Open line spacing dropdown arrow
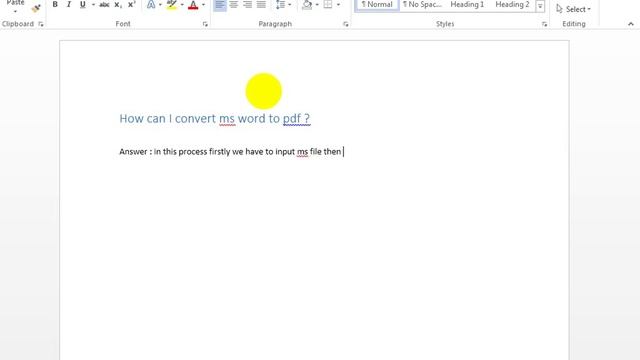Screen dimensions: 640x360 click(x=290, y=5)
